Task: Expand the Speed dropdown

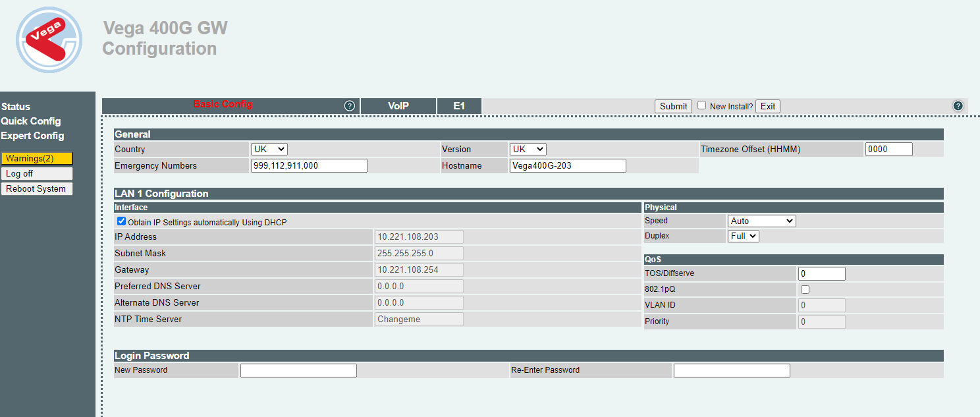Action: (x=761, y=221)
